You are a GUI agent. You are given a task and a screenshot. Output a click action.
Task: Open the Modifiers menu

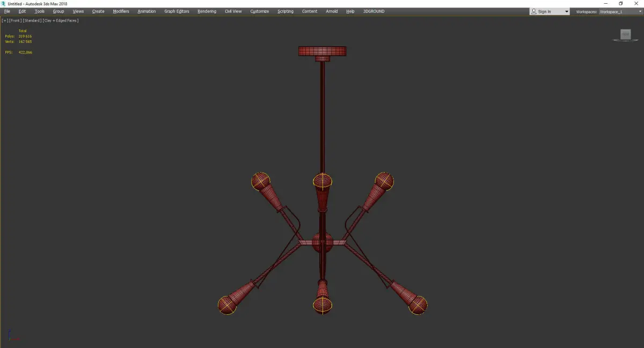point(121,11)
